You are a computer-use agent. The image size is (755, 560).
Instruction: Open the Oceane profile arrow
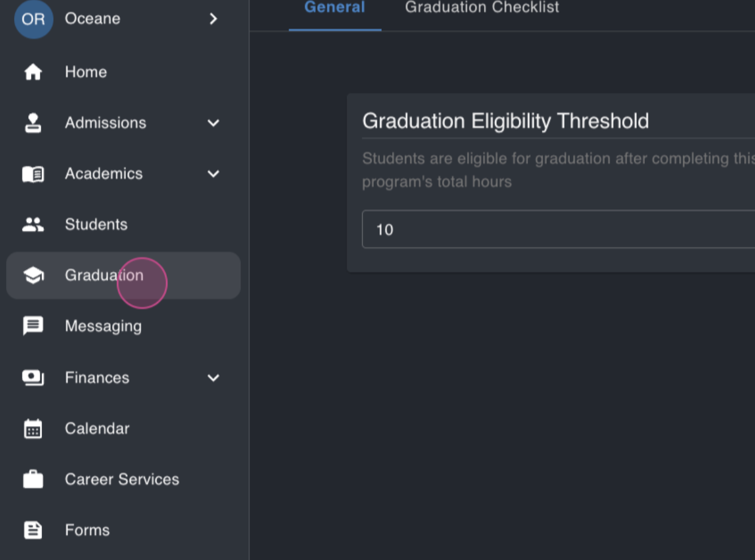point(213,19)
